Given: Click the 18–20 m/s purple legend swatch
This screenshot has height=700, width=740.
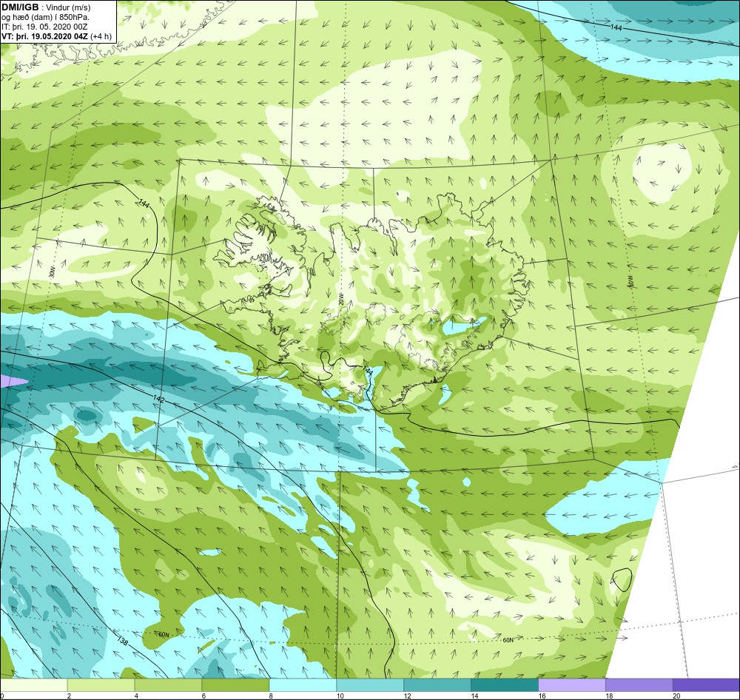Looking at the screenshot, I should coord(639,684).
